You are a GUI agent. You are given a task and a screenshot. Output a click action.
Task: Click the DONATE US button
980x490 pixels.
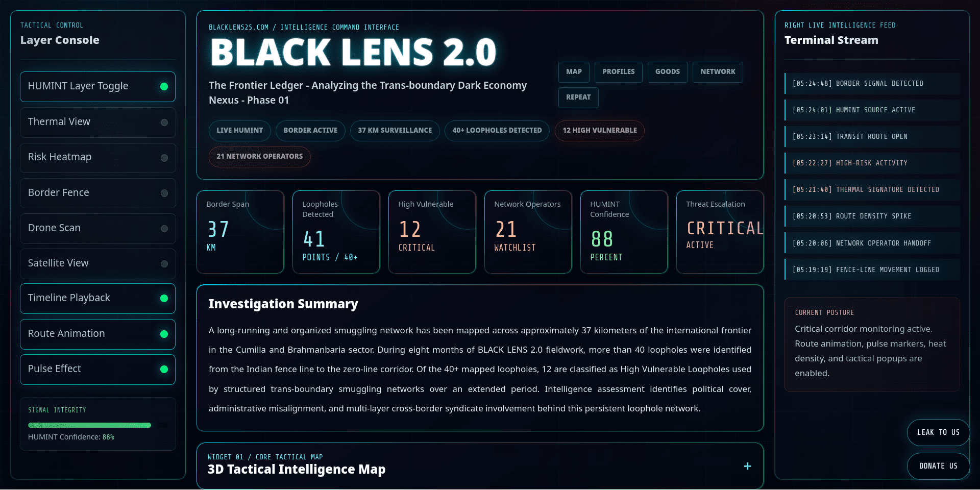coord(938,466)
